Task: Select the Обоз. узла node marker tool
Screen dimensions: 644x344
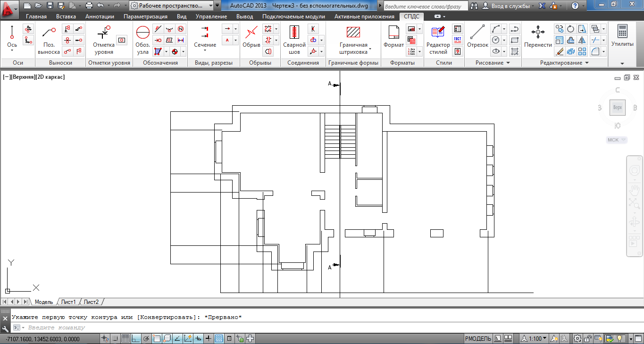Action: (x=142, y=40)
